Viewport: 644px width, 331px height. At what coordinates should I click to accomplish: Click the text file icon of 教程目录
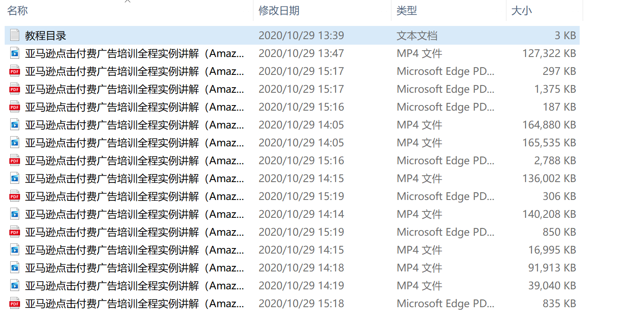(x=15, y=35)
